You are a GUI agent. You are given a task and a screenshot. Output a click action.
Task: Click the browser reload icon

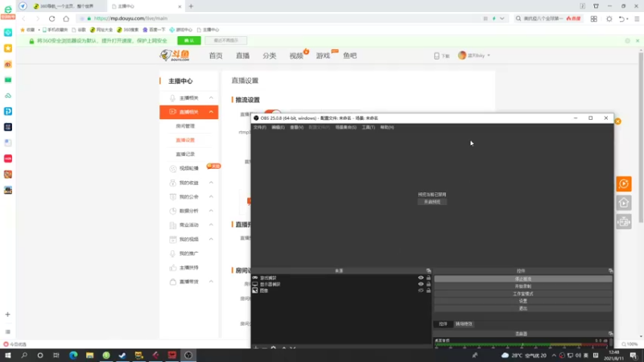coord(52,19)
